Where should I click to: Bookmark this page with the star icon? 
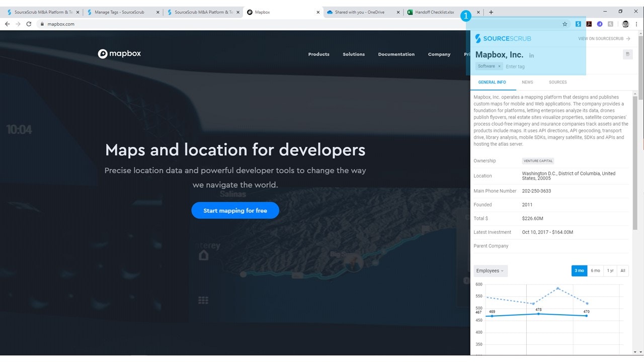coord(565,24)
